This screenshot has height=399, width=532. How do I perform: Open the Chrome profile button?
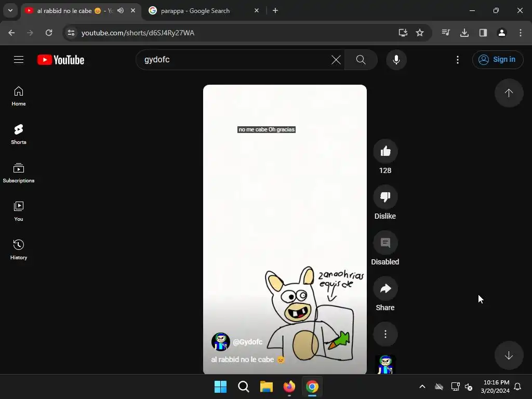pyautogui.click(x=502, y=33)
